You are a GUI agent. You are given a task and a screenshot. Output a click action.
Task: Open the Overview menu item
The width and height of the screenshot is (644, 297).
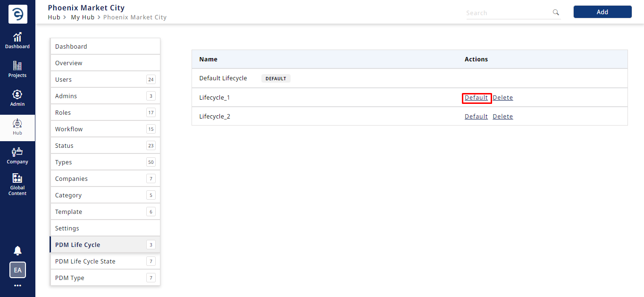tap(105, 63)
